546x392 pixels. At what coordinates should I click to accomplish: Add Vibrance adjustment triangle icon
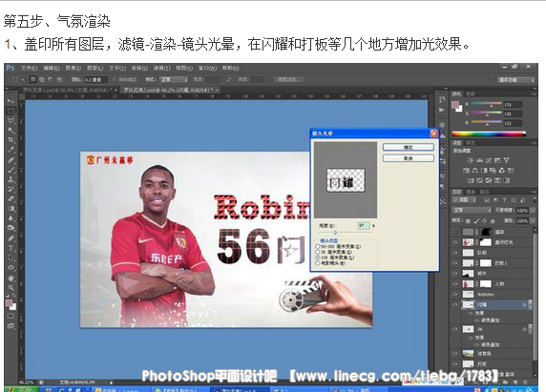coord(507,160)
